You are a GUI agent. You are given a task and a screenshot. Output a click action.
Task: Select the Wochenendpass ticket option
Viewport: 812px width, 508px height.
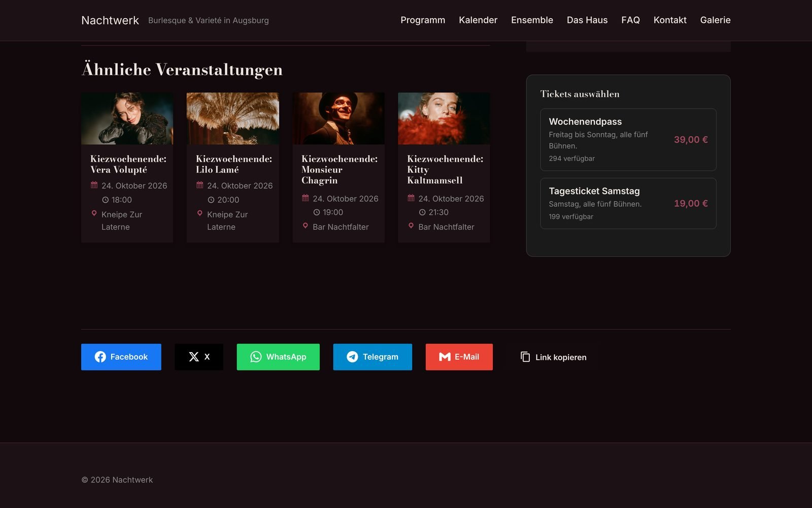click(x=628, y=140)
